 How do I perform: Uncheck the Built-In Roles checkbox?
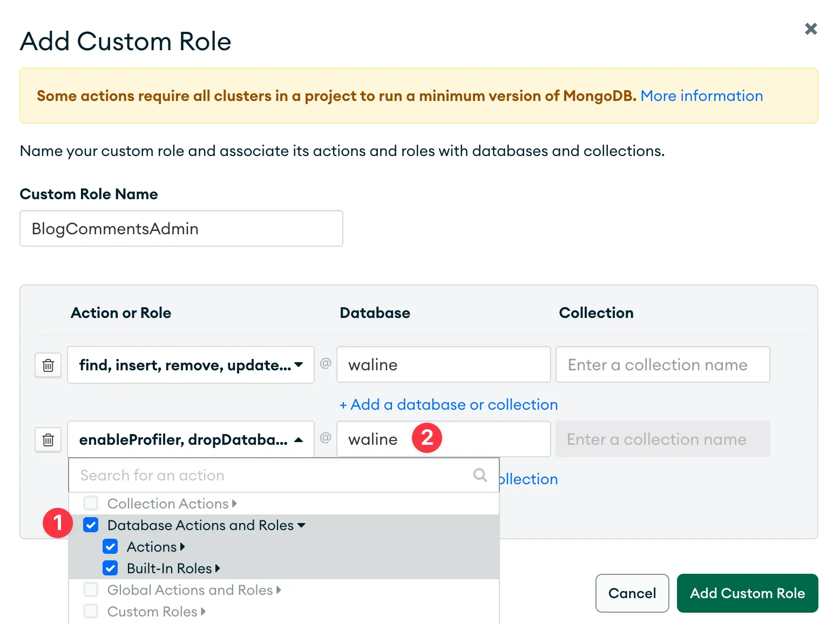110,568
